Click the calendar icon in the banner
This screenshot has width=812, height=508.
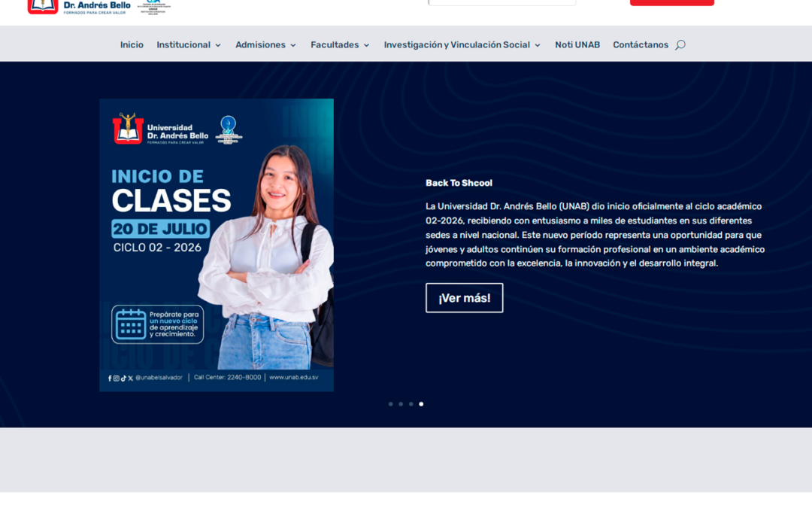[x=131, y=324]
